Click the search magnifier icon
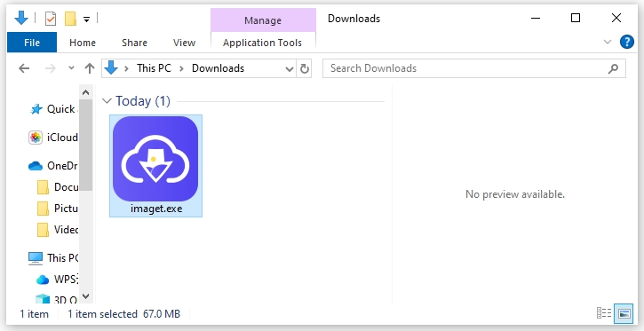This screenshot has height=331, width=644. click(613, 68)
